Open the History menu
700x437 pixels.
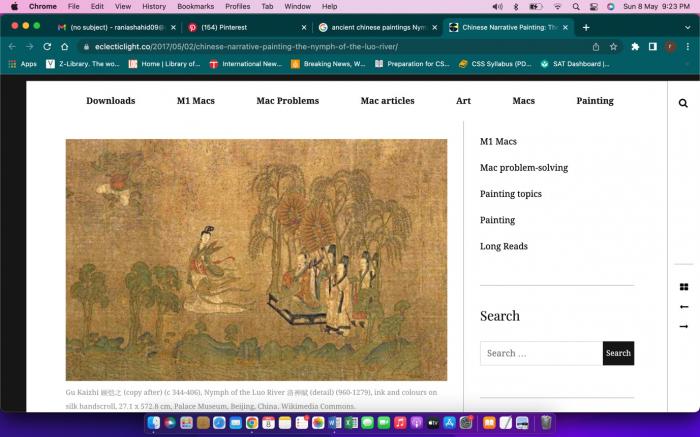[x=154, y=7]
